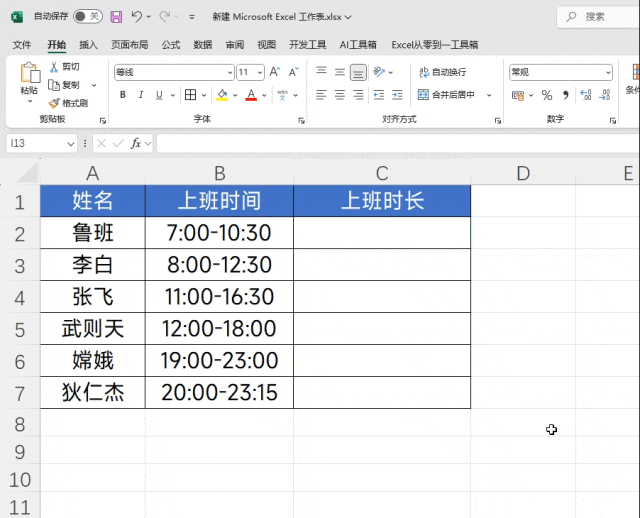Screen dimensions: 640x518
Task: Expand the Customize Quick Access Toolbar arrow
Action: click(192, 17)
